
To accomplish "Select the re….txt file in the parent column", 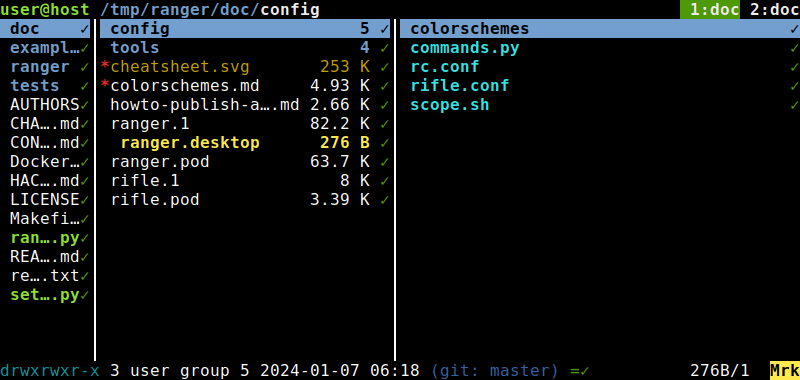I will 45,276.
